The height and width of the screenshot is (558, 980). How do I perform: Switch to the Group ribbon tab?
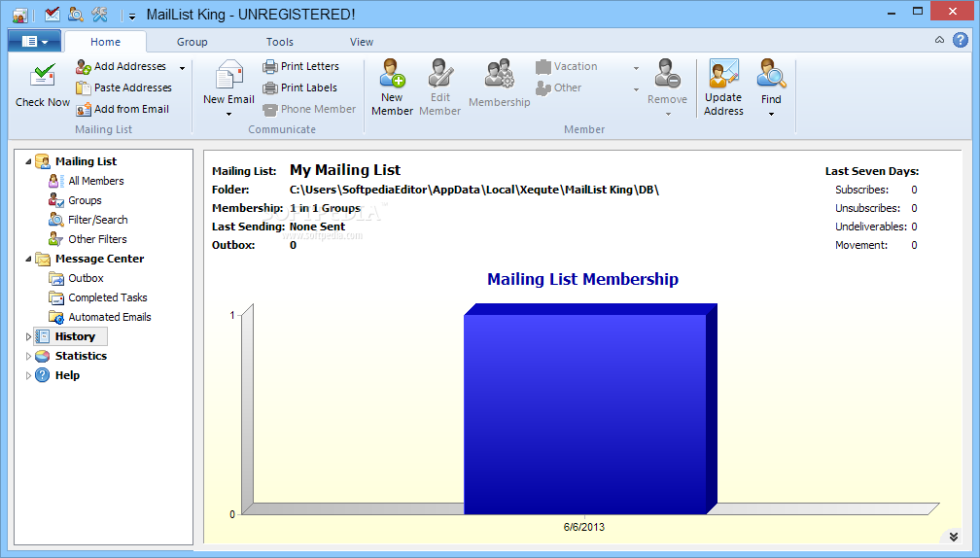[x=192, y=42]
